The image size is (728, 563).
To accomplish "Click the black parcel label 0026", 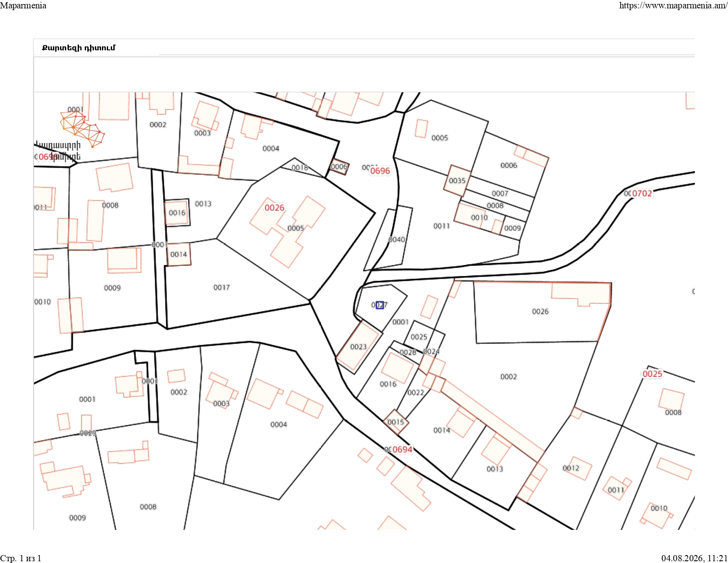I will [540, 311].
